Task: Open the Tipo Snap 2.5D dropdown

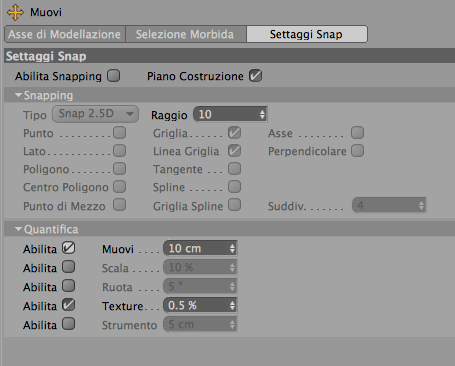Action: 95,114
